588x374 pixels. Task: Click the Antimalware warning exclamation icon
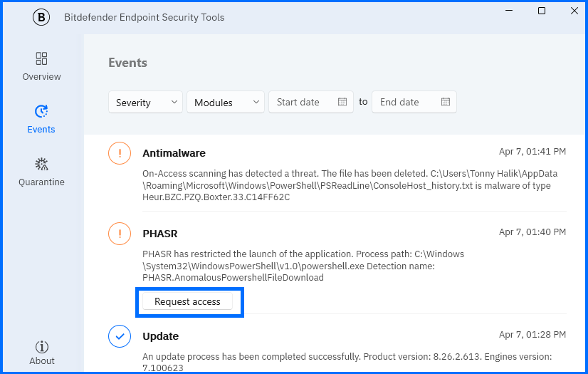click(120, 153)
